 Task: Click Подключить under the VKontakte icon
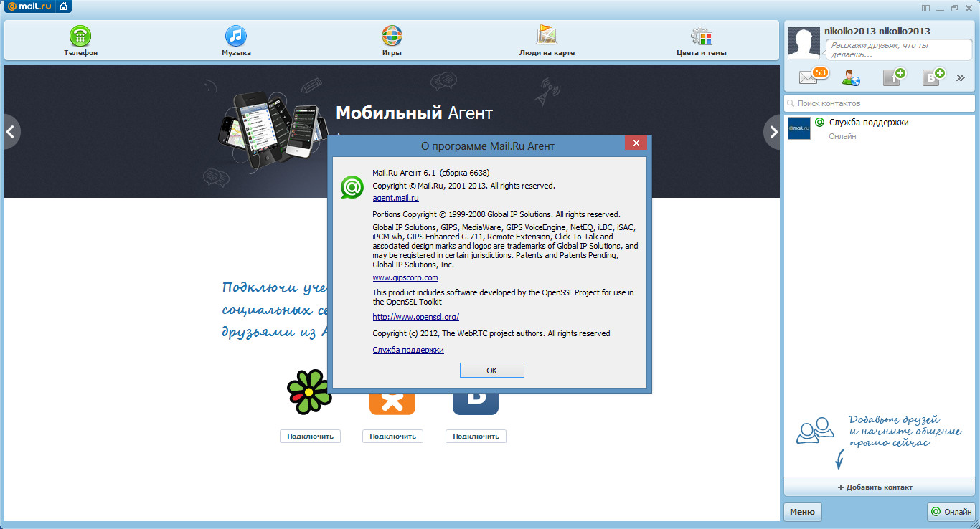[x=476, y=436]
